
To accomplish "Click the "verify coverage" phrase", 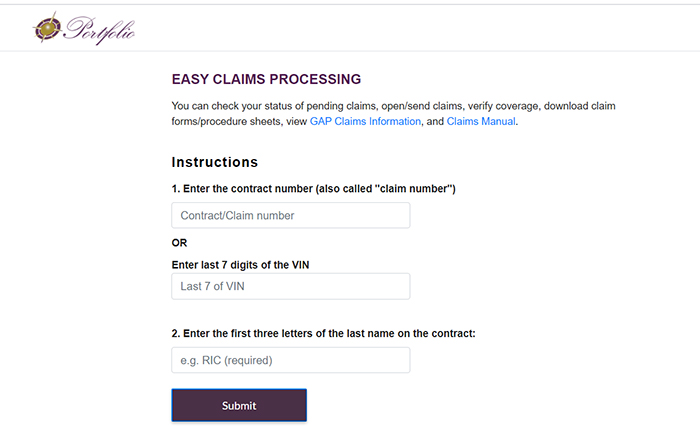I will pyautogui.click(x=503, y=106).
